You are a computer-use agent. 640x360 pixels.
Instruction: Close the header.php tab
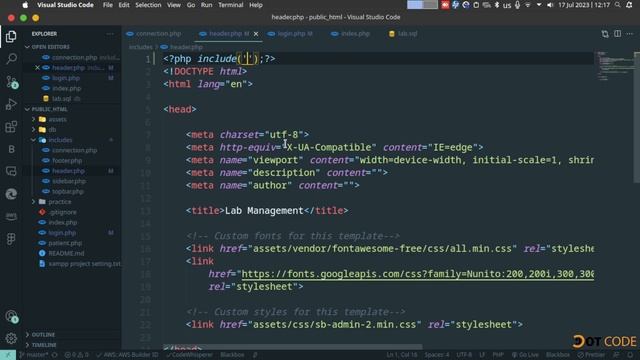click(256, 34)
